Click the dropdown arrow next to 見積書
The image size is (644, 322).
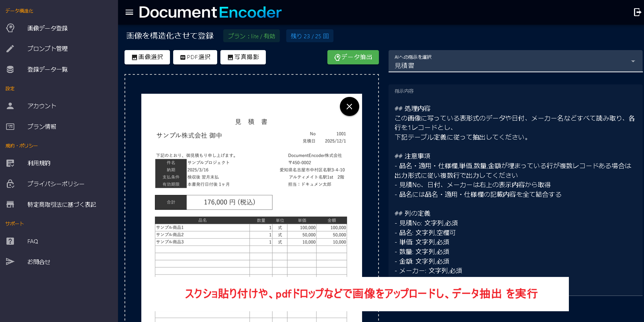633,62
